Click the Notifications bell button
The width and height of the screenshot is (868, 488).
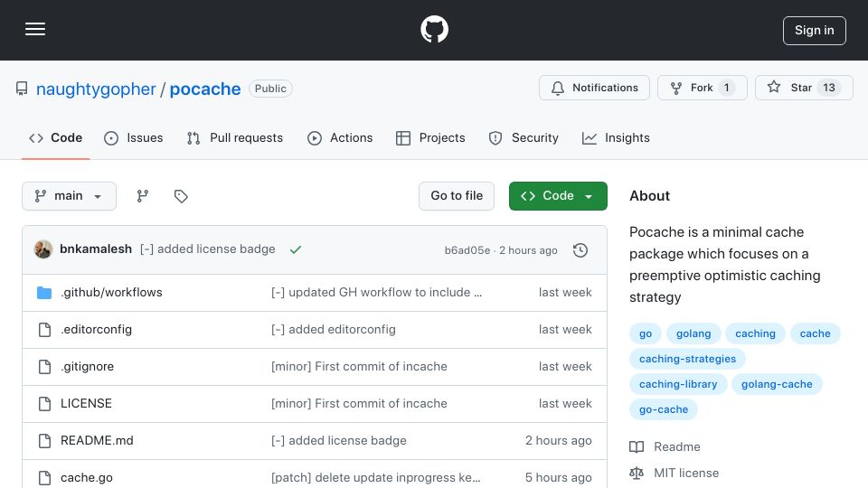(595, 88)
